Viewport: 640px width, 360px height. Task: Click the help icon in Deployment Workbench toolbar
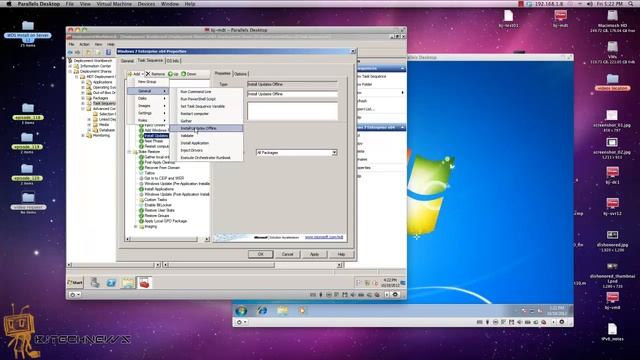108,52
